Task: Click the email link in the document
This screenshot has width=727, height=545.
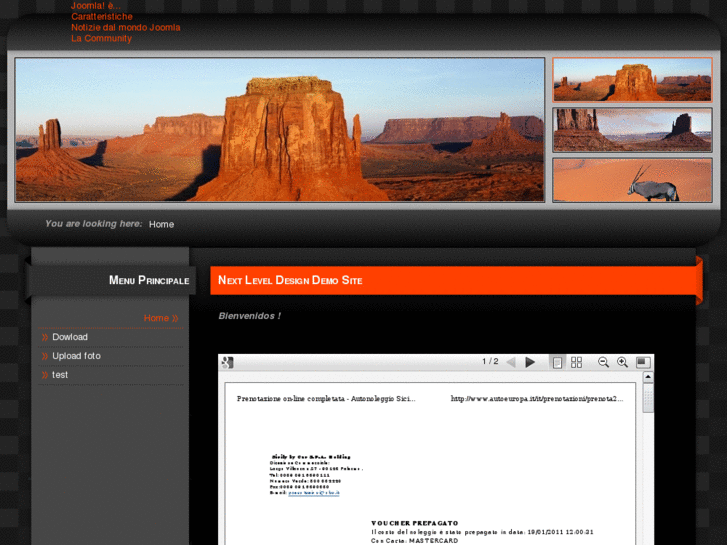Action: pos(314,493)
